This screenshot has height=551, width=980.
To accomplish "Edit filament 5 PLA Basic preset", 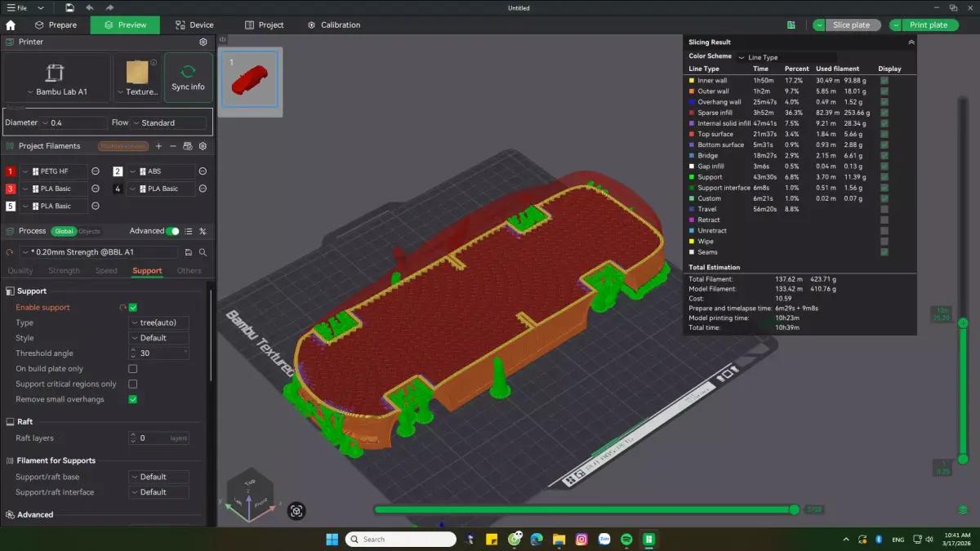I will tap(96, 206).
